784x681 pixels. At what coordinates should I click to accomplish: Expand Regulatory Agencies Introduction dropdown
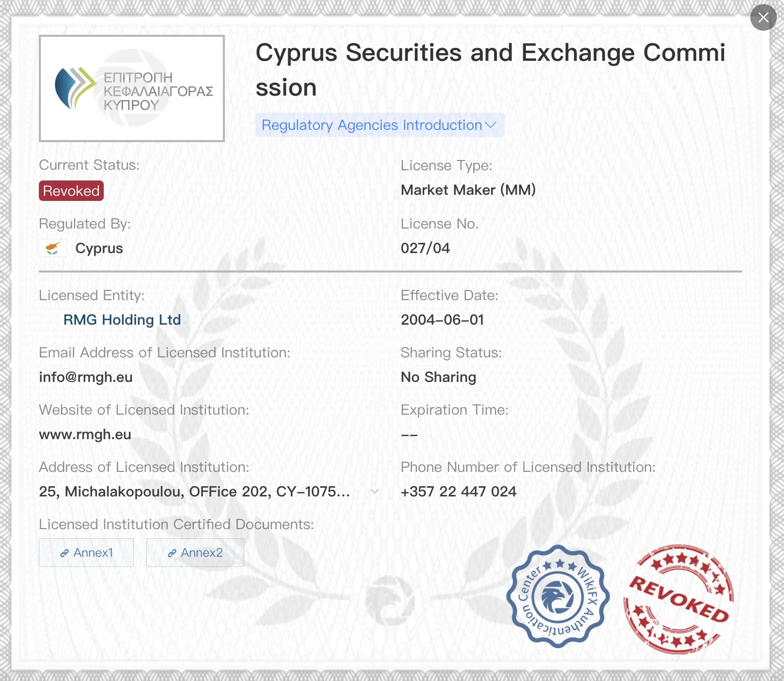point(379,125)
